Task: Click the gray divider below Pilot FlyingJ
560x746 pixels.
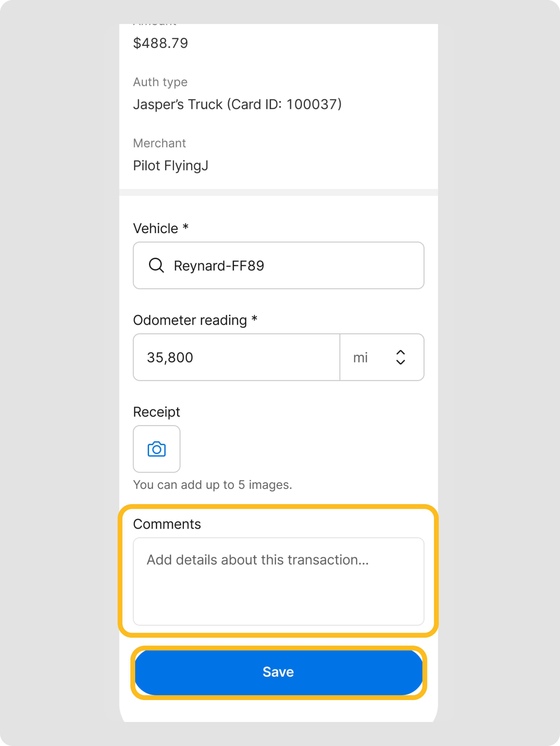Action: [278, 192]
